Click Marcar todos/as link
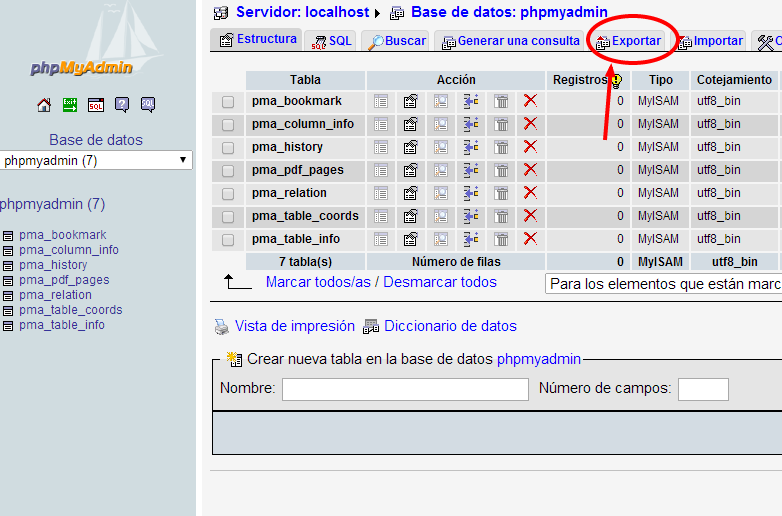The width and height of the screenshot is (782, 516). click(x=318, y=282)
